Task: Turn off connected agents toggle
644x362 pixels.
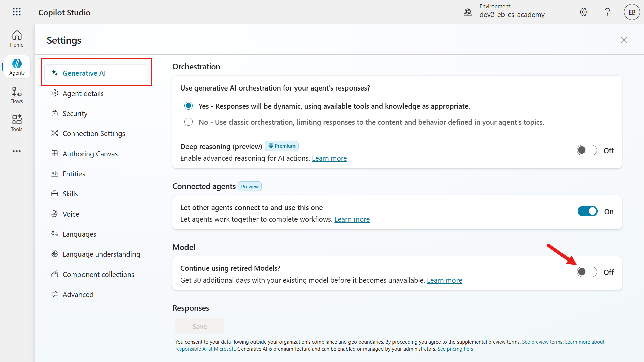Action: pos(587,212)
